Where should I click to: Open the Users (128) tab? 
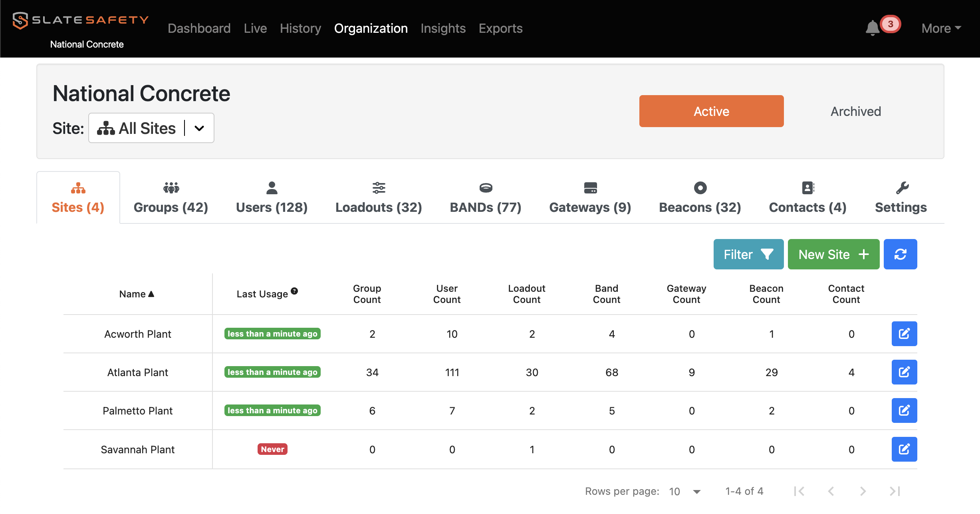(272, 198)
